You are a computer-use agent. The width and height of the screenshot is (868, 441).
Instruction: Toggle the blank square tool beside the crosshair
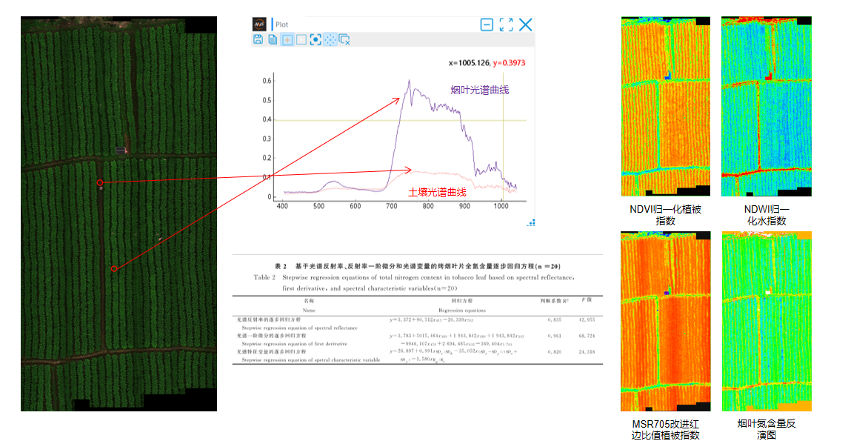tap(301, 39)
